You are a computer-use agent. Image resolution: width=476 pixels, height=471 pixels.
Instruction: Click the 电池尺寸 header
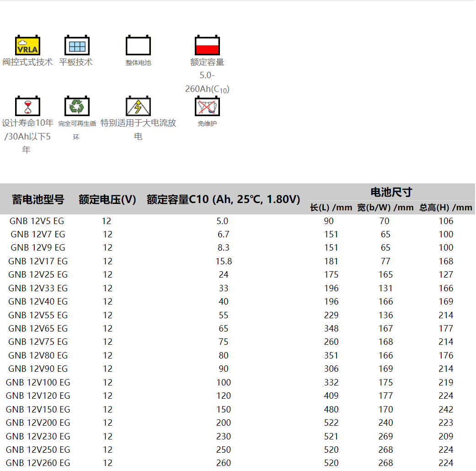click(391, 192)
